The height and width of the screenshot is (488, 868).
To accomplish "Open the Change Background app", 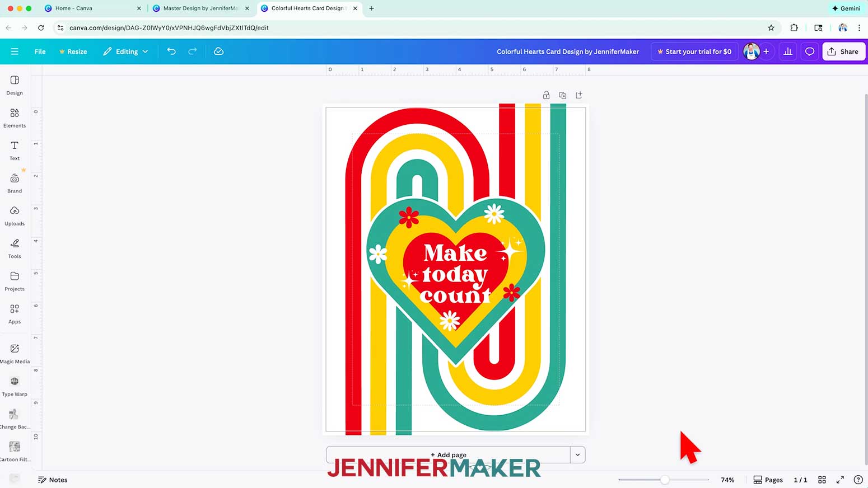I will click(15, 419).
